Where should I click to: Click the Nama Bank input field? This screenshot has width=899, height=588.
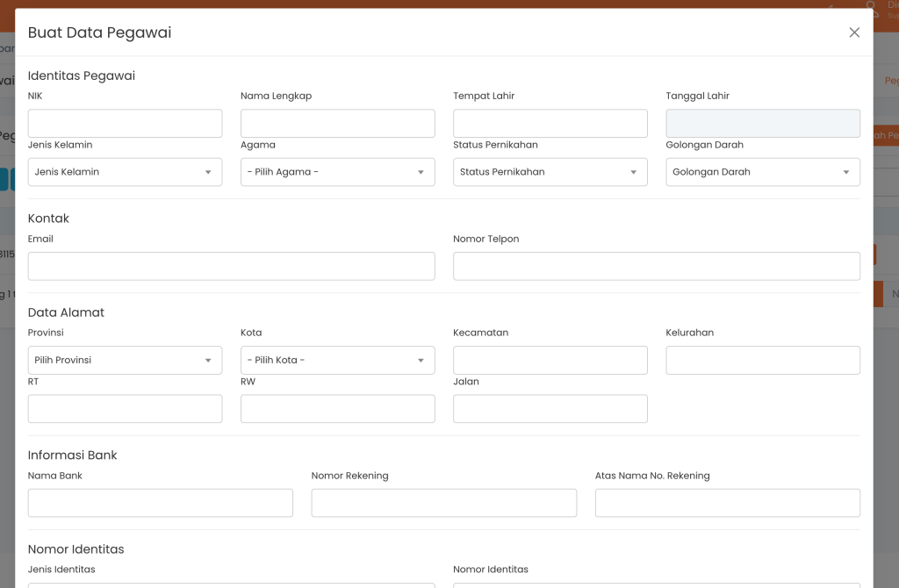pyautogui.click(x=160, y=503)
